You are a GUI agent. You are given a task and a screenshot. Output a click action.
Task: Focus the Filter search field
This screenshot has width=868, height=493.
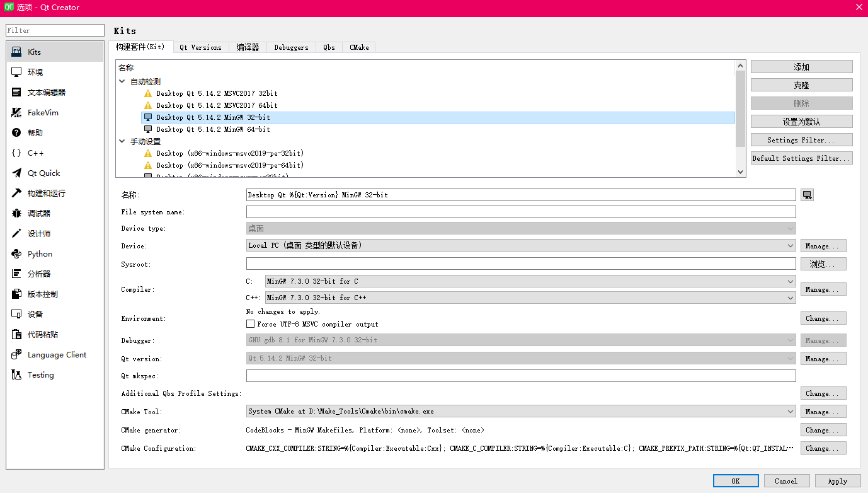[55, 30]
